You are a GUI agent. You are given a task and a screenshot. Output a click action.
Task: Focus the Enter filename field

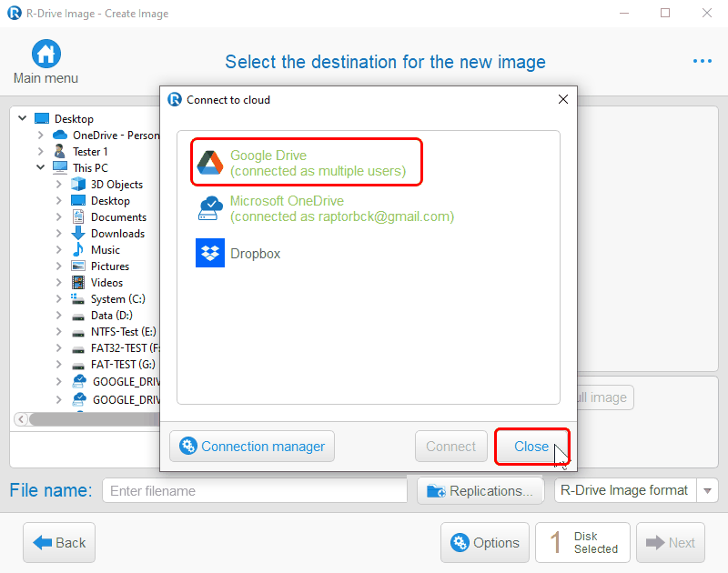(255, 490)
